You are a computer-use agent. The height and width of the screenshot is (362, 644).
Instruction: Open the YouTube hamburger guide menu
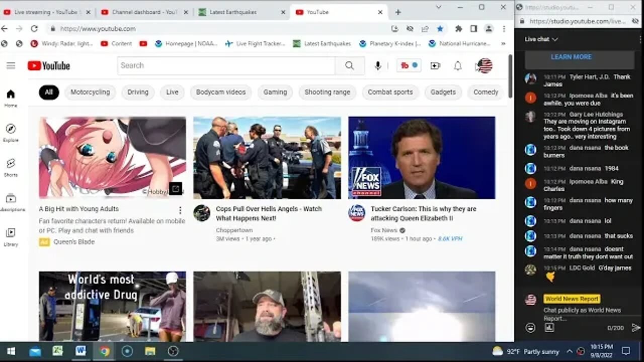[11, 65]
